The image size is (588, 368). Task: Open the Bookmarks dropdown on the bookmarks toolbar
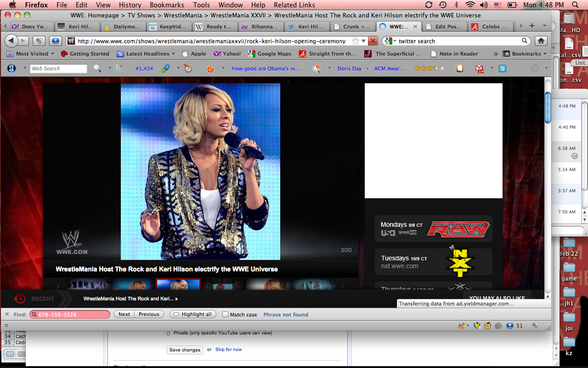[526, 54]
